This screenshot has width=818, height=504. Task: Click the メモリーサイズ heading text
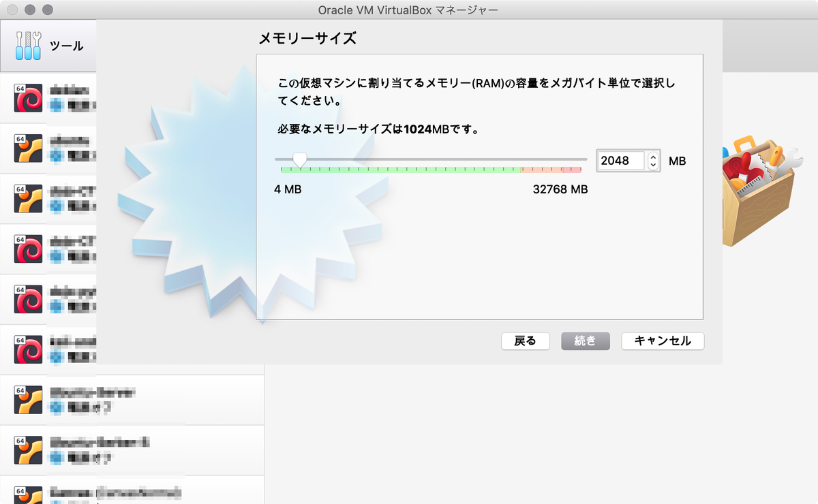(x=307, y=38)
